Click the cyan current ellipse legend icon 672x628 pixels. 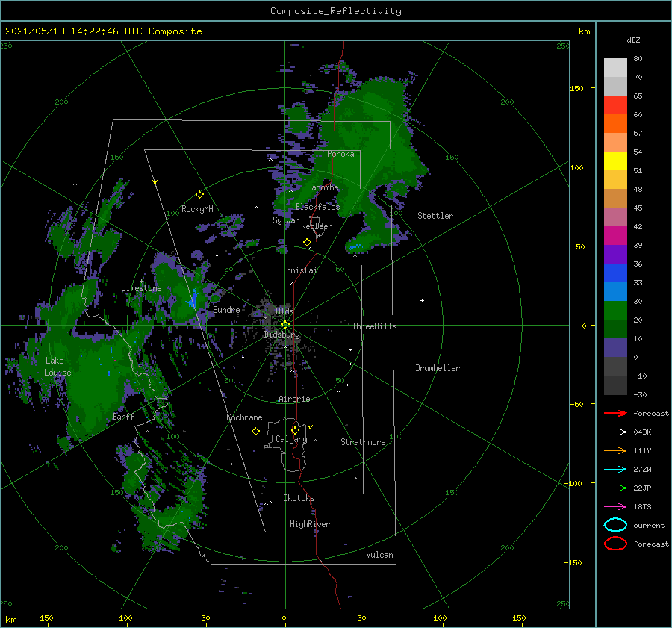(615, 525)
